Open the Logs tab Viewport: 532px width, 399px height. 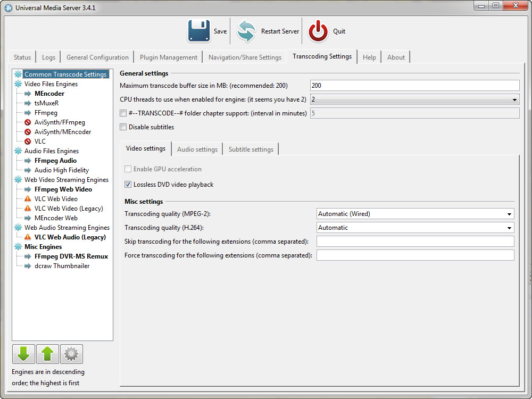[48, 57]
